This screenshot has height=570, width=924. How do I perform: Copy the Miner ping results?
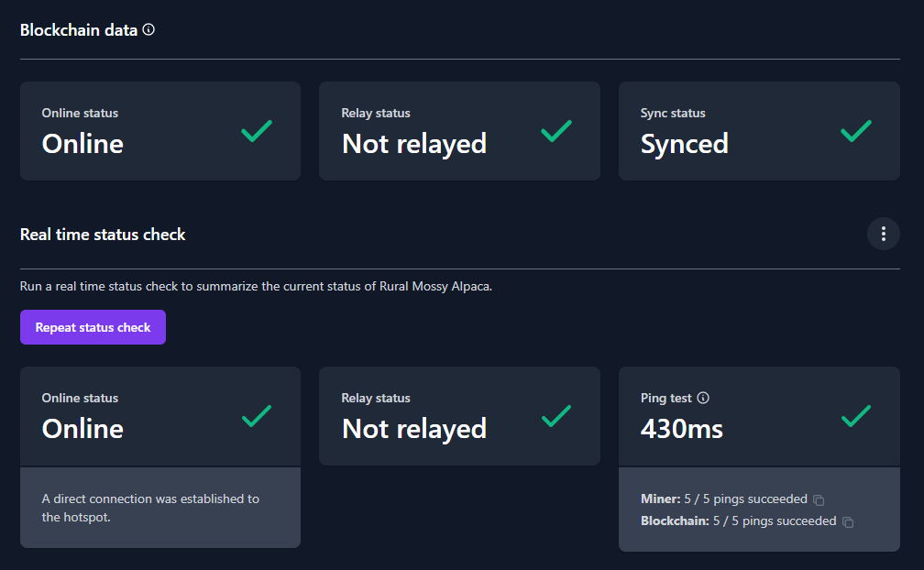click(x=819, y=500)
